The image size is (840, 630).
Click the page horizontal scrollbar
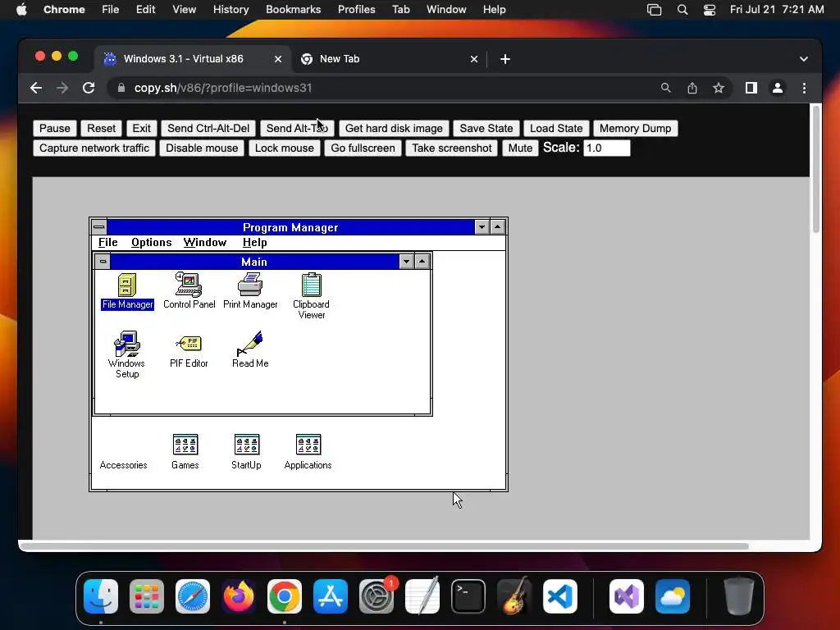(384, 546)
